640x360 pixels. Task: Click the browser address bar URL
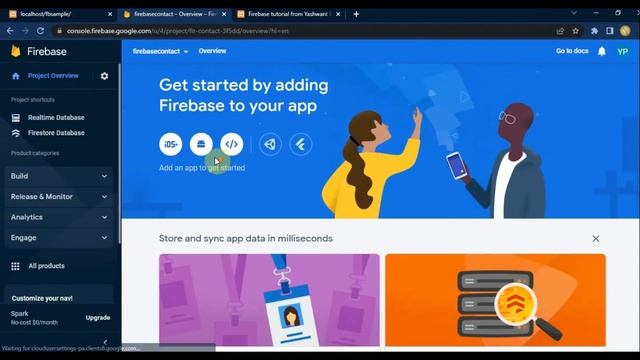coord(178,31)
